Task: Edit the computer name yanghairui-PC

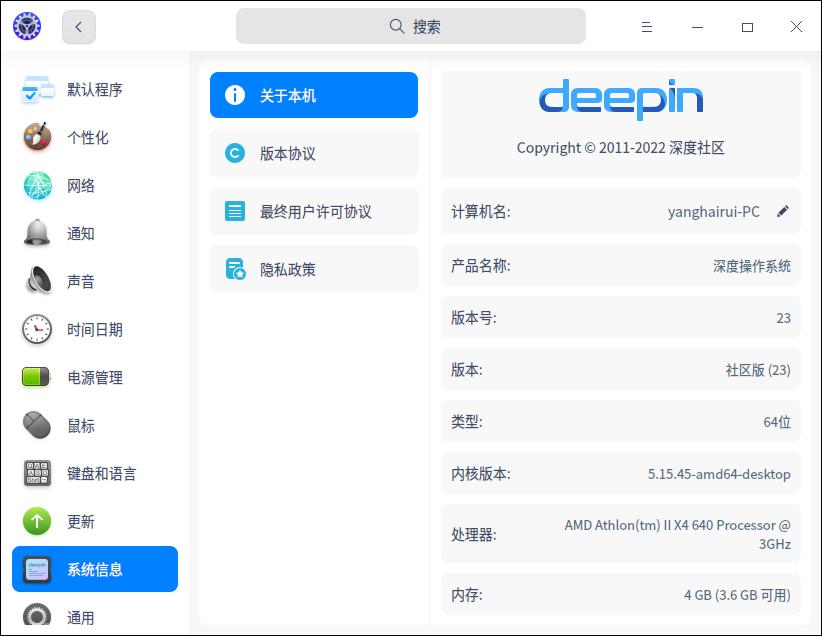Action: [783, 211]
